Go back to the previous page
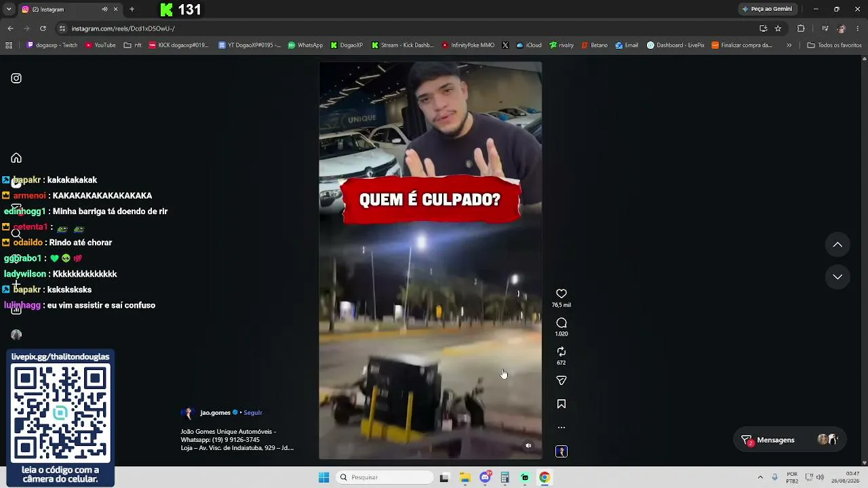The image size is (868, 488). [x=10, y=28]
